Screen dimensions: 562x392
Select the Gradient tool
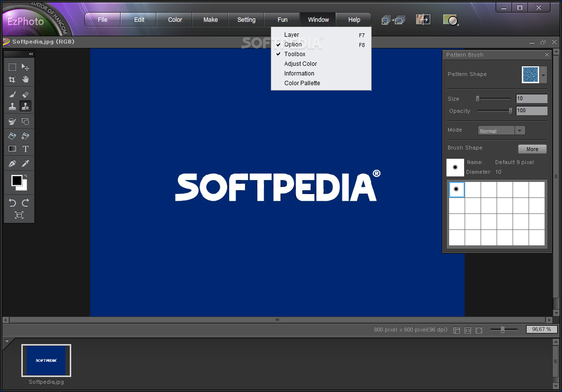click(x=12, y=149)
